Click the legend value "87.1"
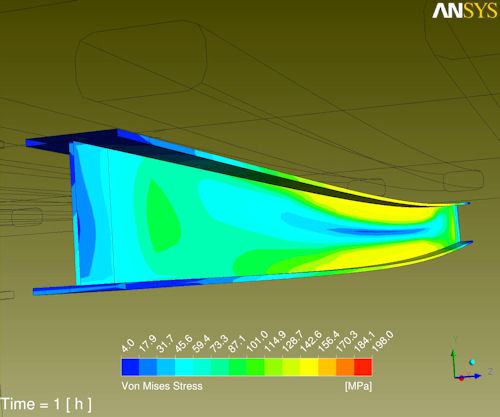 (x=237, y=344)
